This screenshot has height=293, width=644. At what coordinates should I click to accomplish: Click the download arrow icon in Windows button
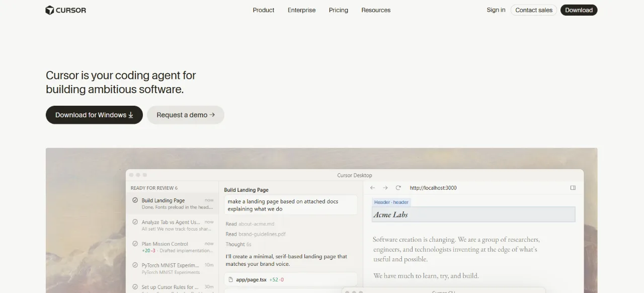tap(131, 115)
